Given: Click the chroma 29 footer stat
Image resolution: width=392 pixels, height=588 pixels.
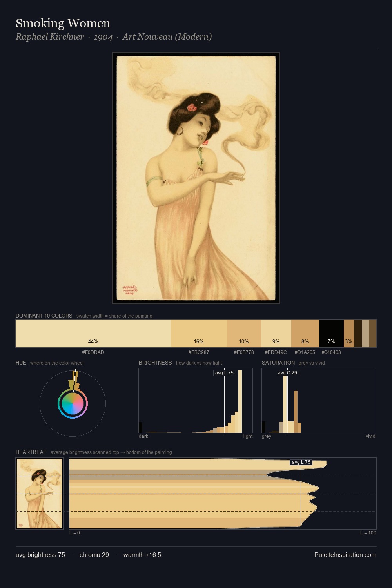Looking at the screenshot, I should click(94, 555).
